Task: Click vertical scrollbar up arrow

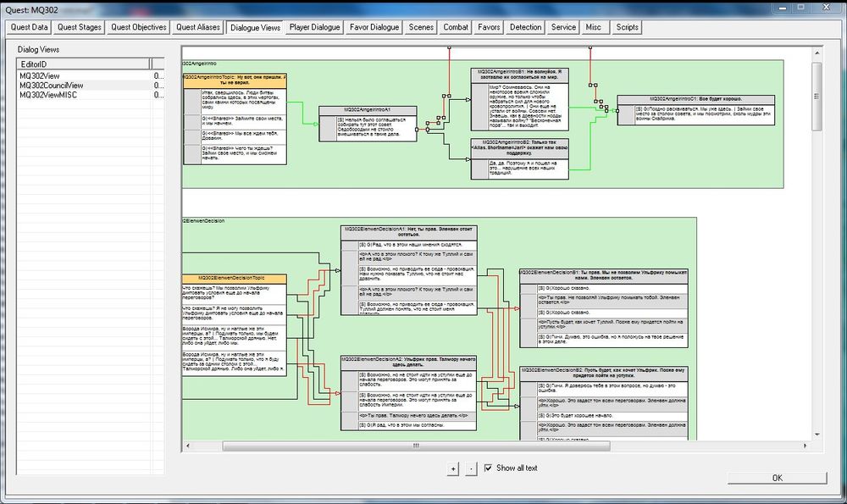Action: pyautogui.click(x=817, y=53)
